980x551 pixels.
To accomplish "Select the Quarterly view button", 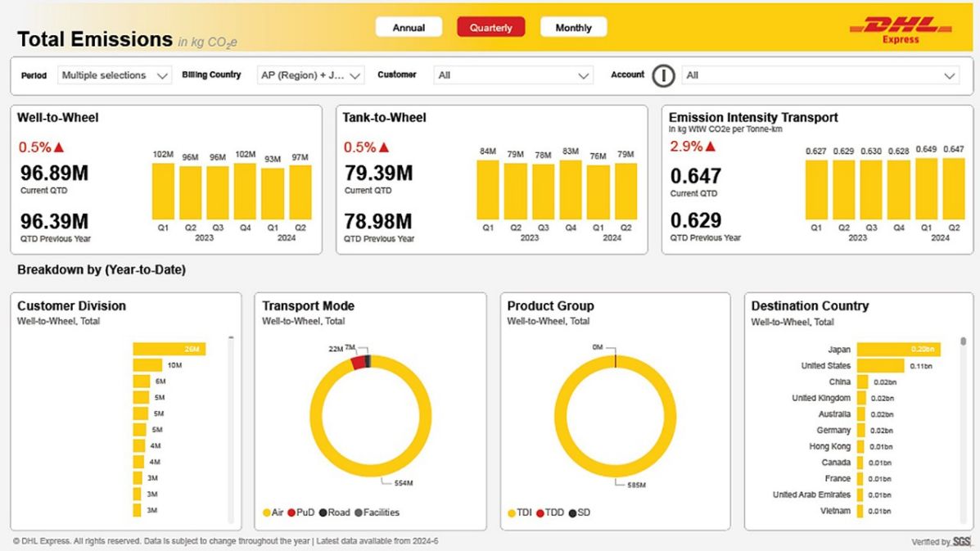I will [x=490, y=28].
